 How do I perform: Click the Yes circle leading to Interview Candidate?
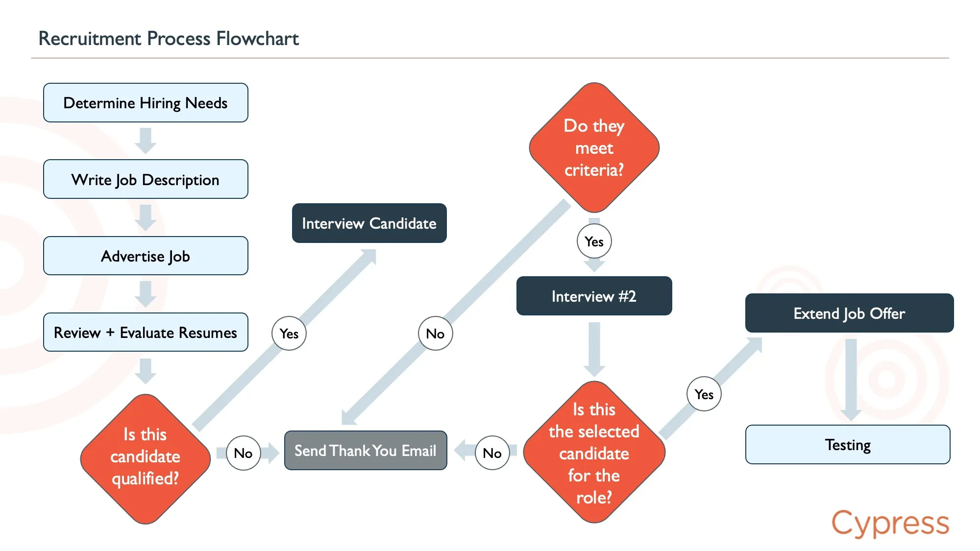pos(289,334)
